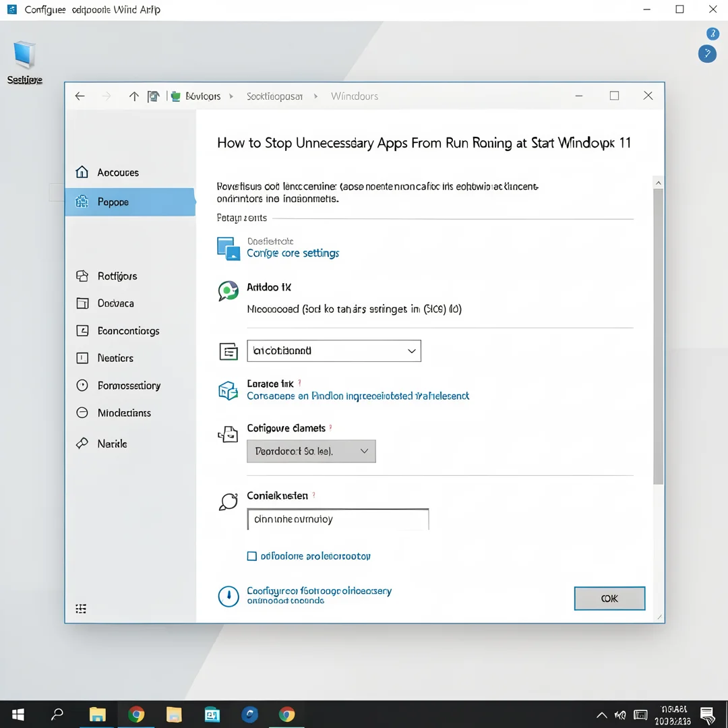728x728 pixels.
Task: Click the list icon beside aicotiionntl dropdown
Action: point(229,351)
